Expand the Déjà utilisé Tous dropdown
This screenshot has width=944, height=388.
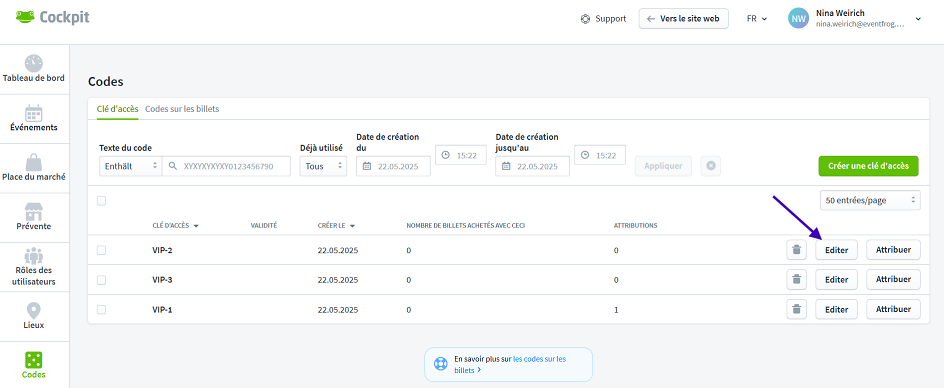point(323,166)
